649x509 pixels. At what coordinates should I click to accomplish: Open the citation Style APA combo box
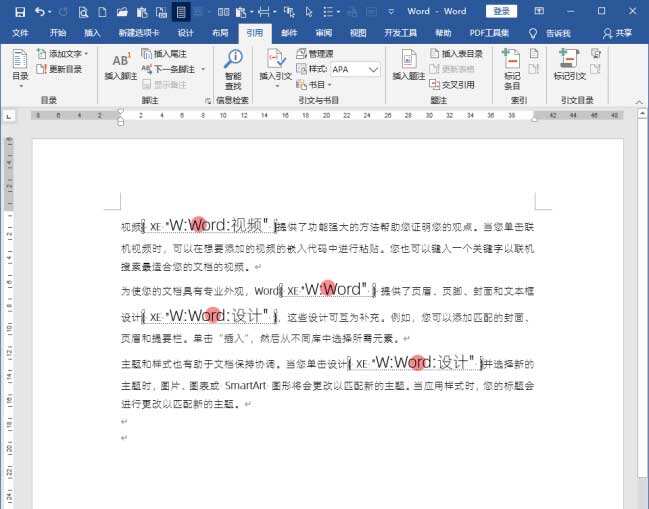(x=356, y=69)
